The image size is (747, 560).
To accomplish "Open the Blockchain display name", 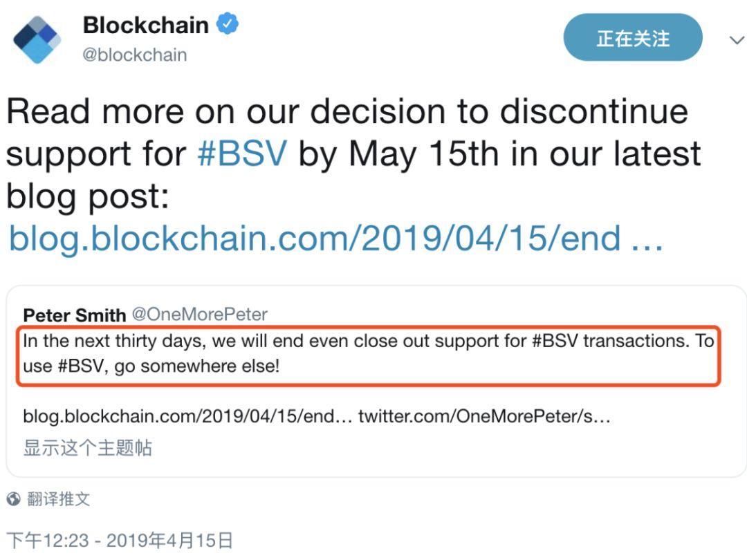I will [x=146, y=25].
